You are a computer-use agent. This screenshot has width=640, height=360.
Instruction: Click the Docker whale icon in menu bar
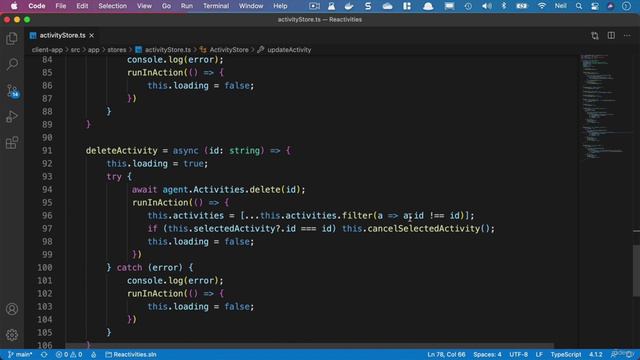point(349,6)
